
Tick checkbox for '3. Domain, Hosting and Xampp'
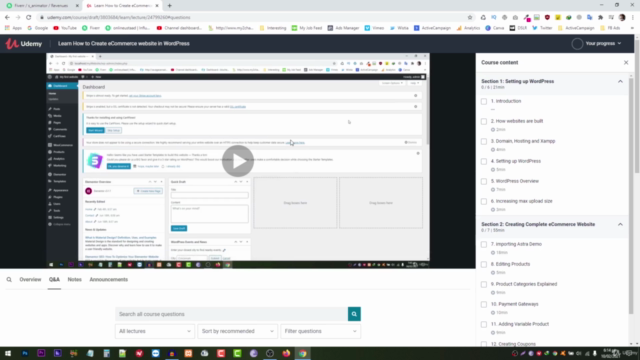[x=484, y=141]
